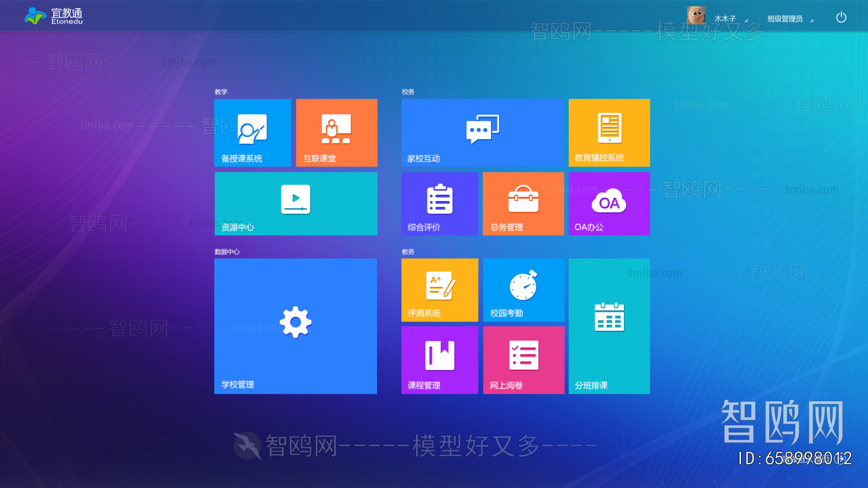
Task: Open the 课程管理 course management tile
Action: point(439,359)
